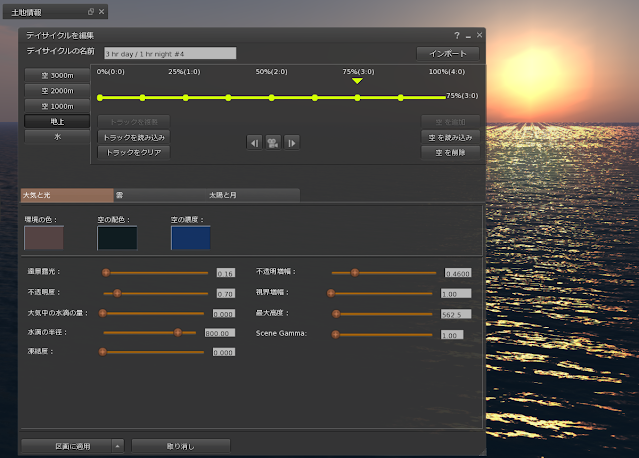Open the 空の濃度 color swatch
This screenshot has width=639, height=458.
(191, 238)
